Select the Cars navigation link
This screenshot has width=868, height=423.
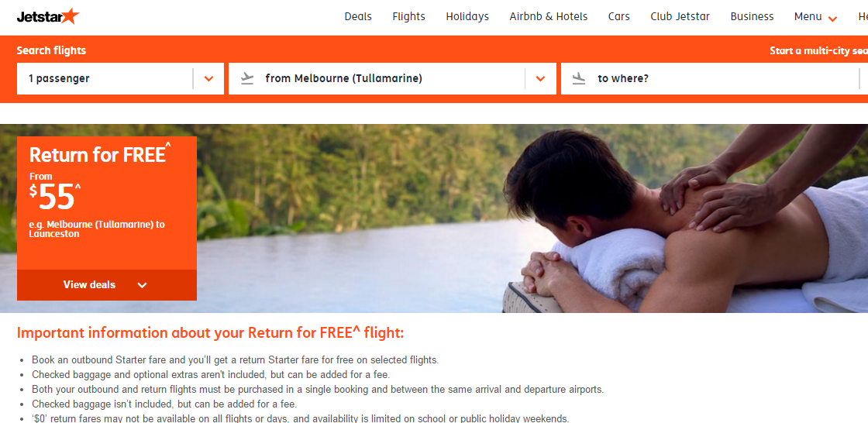pos(619,16)
